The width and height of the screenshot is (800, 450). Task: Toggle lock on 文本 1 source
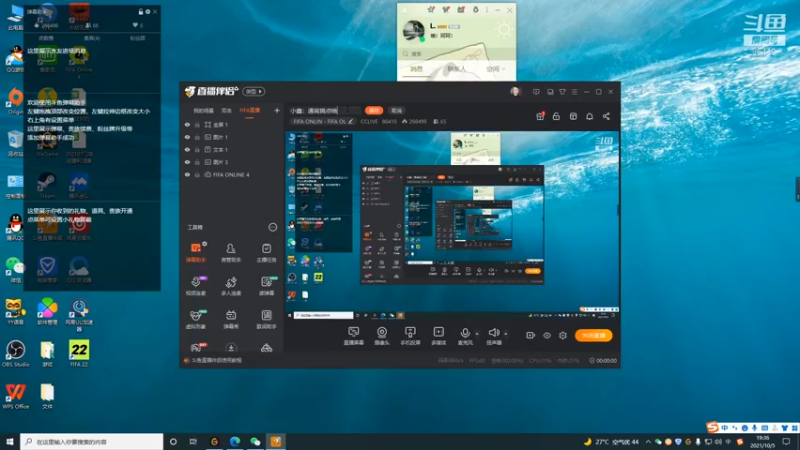coord(197,149)
